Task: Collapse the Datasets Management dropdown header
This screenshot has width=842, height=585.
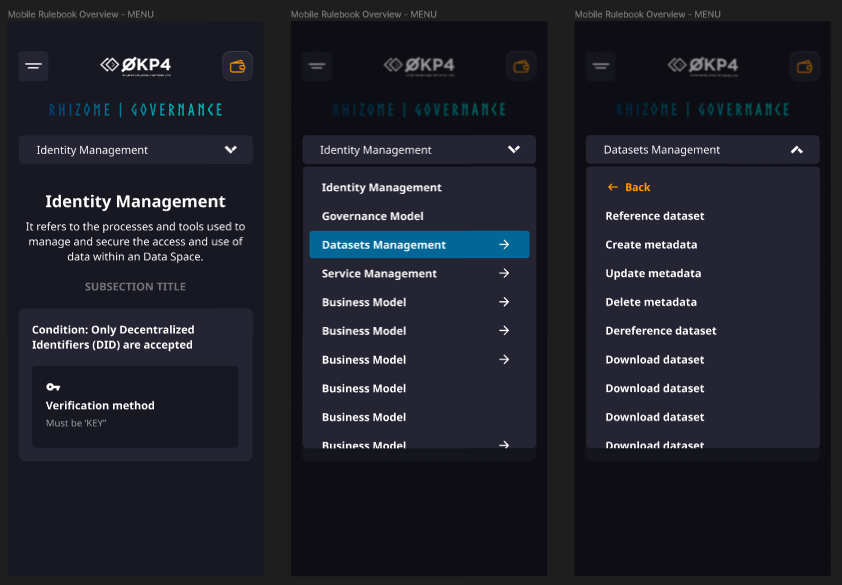Action: [703, 150]
